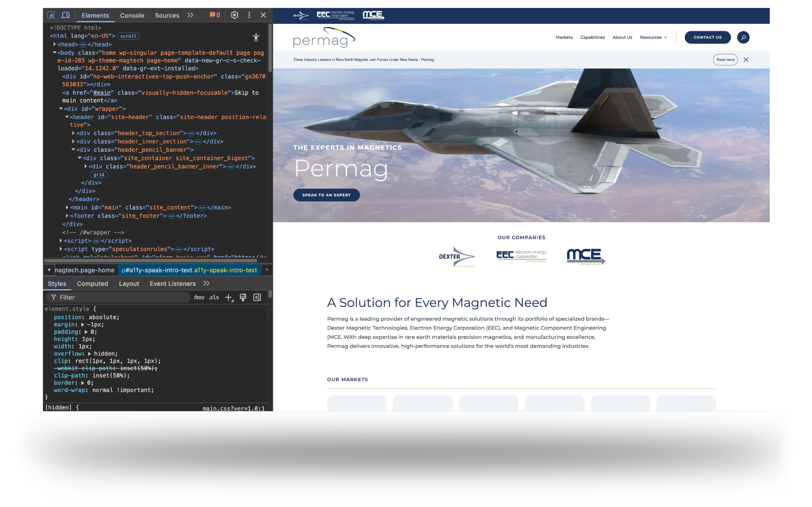Collapse the header_pencil_banner div
Image resolution: width=812 pixels, height=507 pixels.
(x=73, y=150)
